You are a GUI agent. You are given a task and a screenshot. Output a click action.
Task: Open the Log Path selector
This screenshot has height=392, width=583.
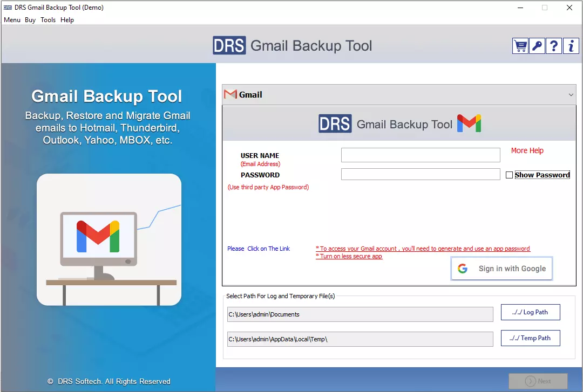tap(530, 312)
